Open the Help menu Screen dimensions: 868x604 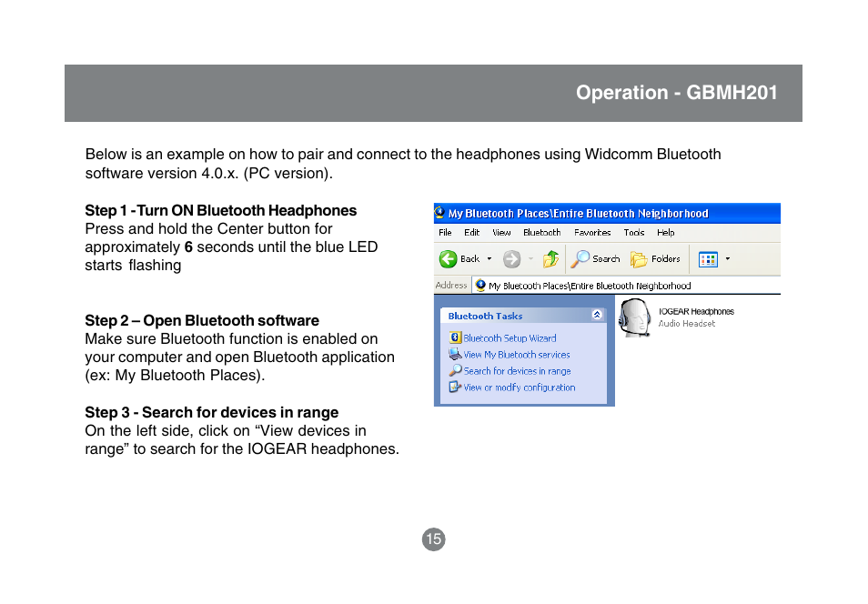click(665, 233)
